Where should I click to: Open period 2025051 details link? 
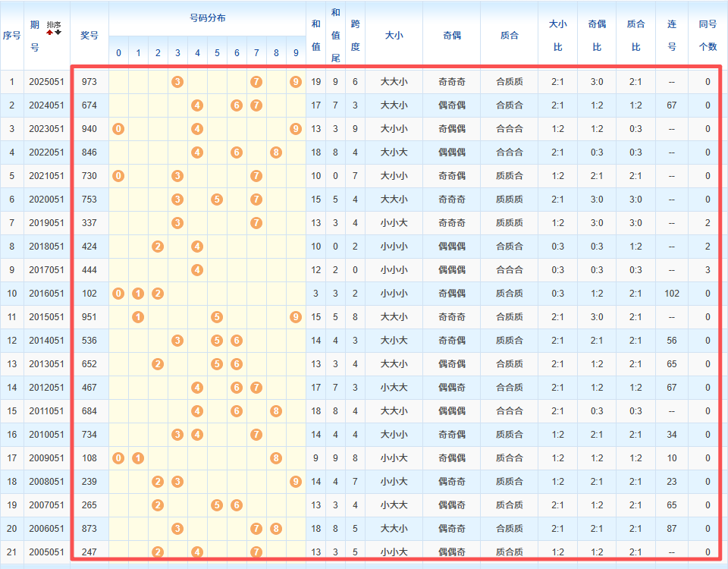pyautogui.click(x=46, y=81)
